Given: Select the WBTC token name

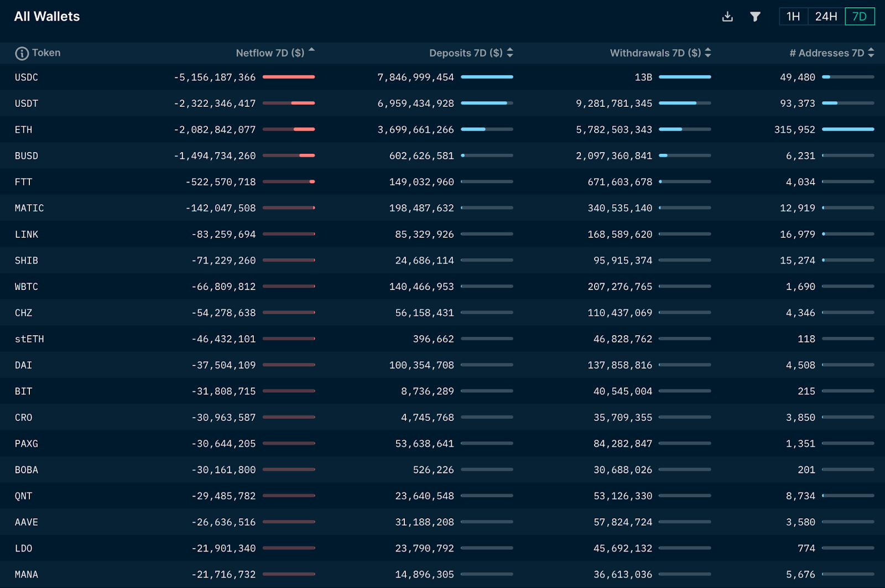Looking at the screenshot, I should coord(27,287).
